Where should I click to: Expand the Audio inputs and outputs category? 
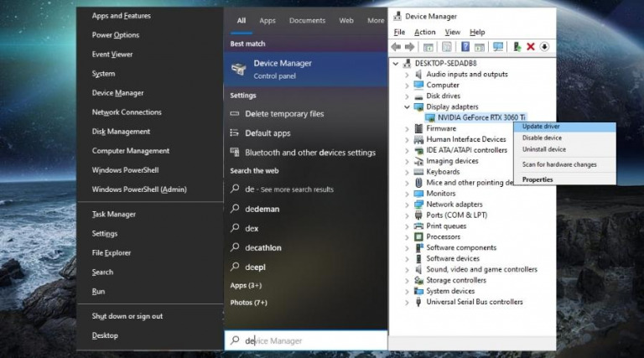pyautogui.click(x=408, y=74)
